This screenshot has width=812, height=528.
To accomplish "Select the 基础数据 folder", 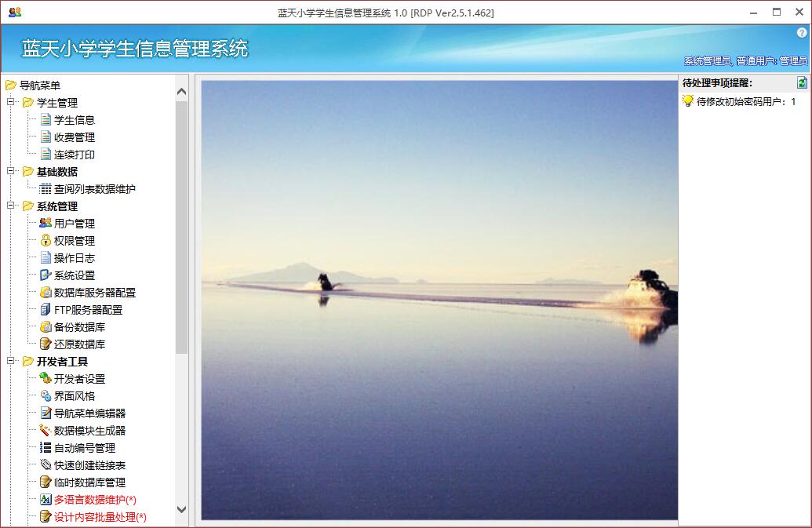I will point(57,172).
